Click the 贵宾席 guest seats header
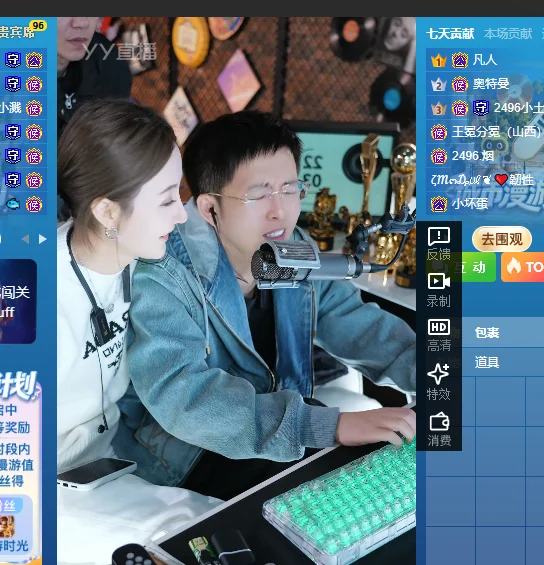 17,32
